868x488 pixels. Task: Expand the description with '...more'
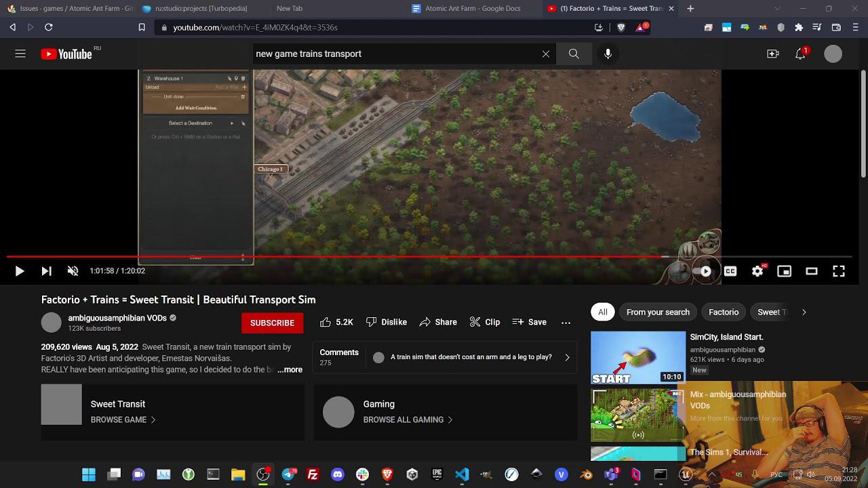click(290, 369)
